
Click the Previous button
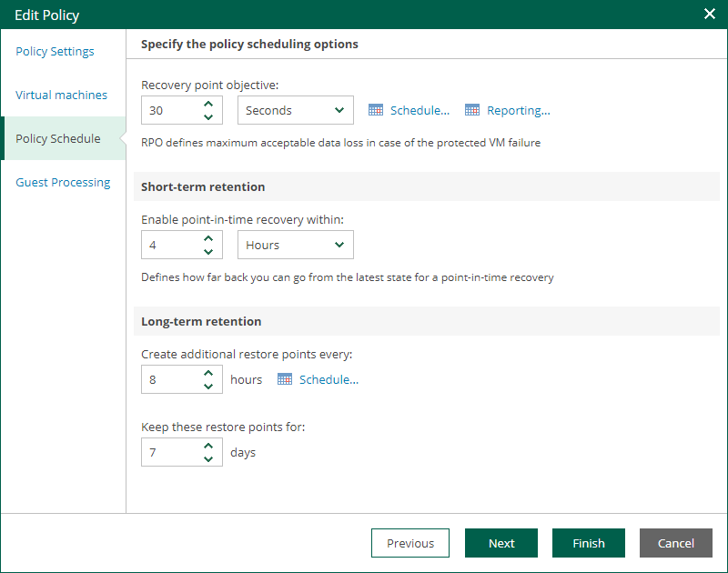coord(410,543)
